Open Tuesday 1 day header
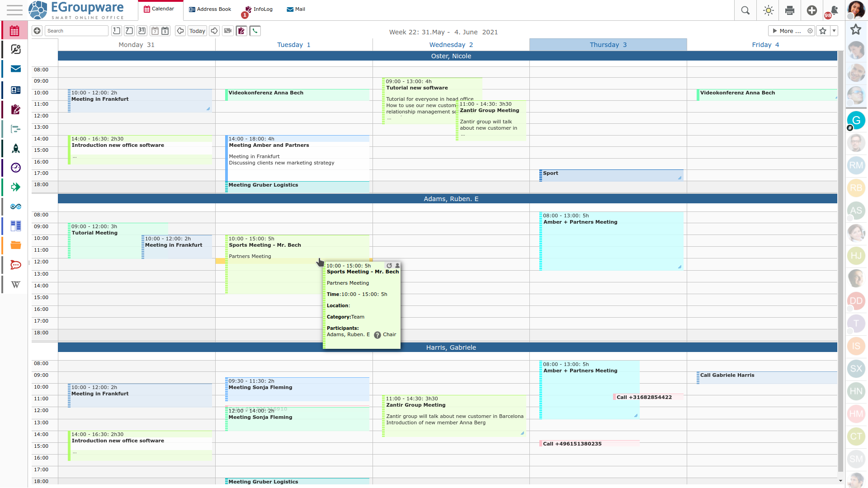 point(294,45)
